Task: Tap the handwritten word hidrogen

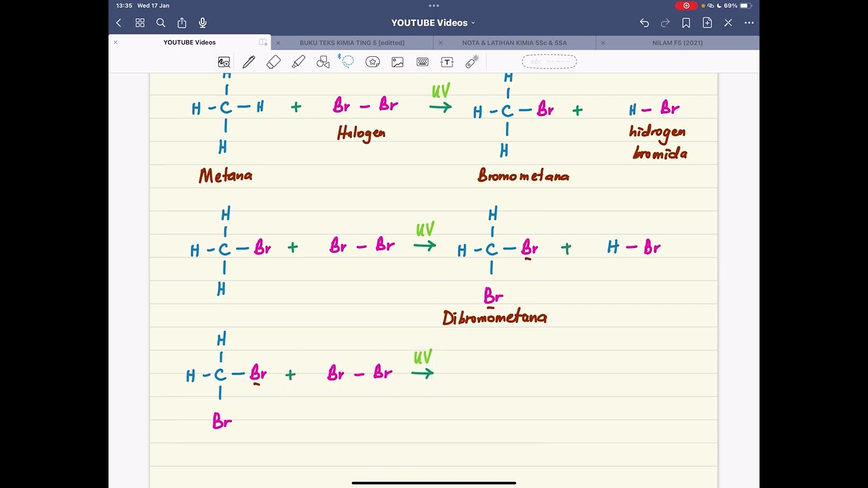Action: click(x=657, y=133)
